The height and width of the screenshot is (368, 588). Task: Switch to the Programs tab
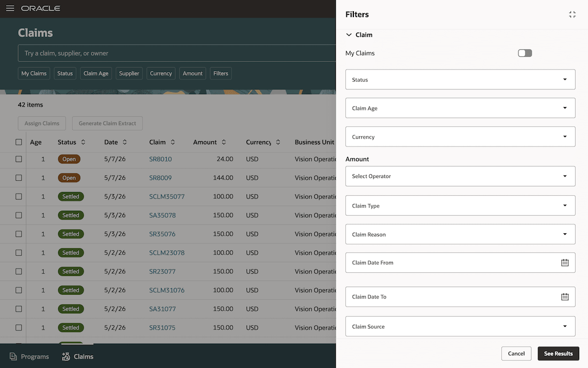tap(29, 356)
